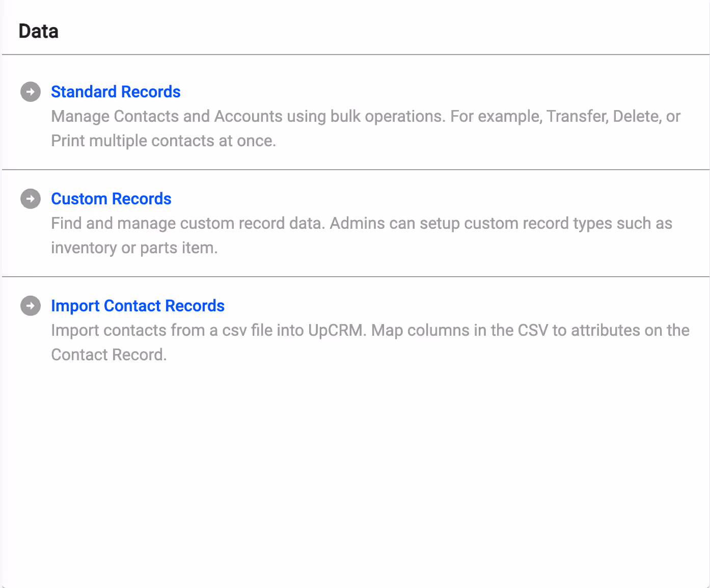The width and height of the screenshot is (710, 588).
Task: Click the word 'UpCRM' in the import description
Action: [x=337, y=331]
